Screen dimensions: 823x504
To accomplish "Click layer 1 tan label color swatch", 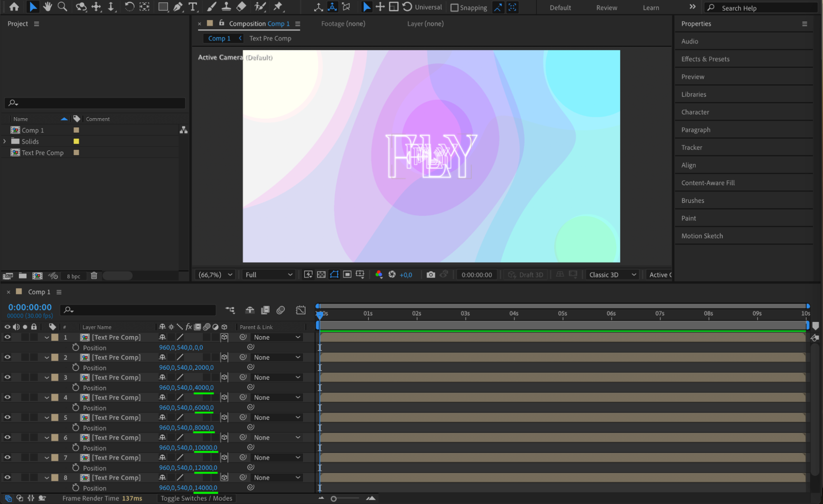I will coord(55,337).
